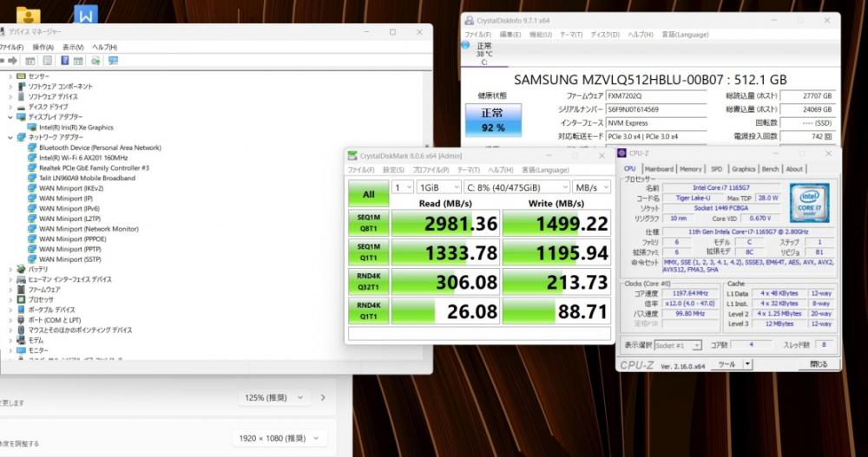Run the RND4K Q1T1 test
The width and height of the screenshot is (868, 457).
click(368, 311)
